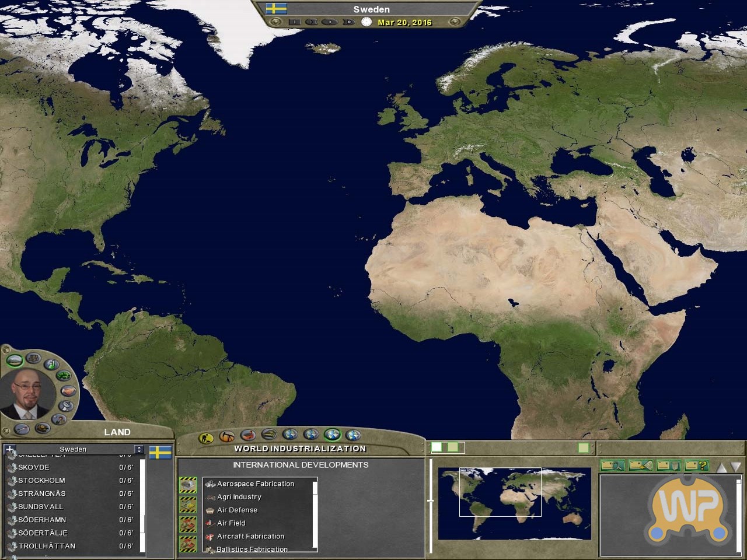Open the mail search envelope icon
The image size is (747, 560).
pos(613,465)
